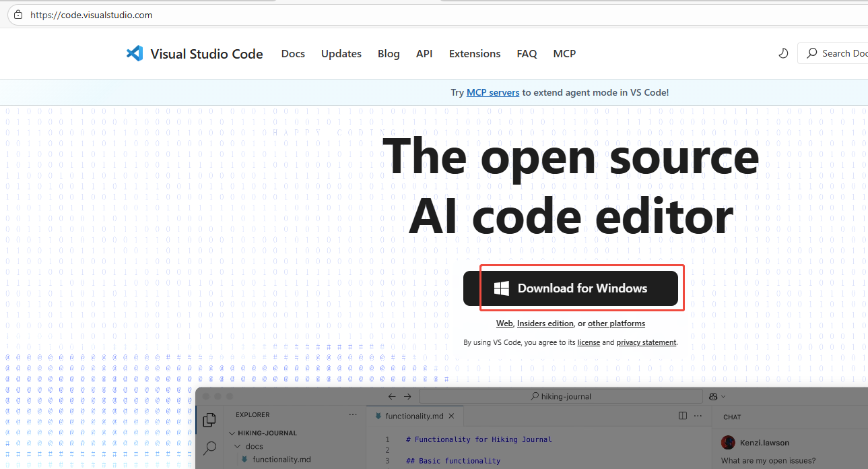Image resolution: width=868 pixels, height=469 pixels.
Task: Click the '## Basic functionality' code line
Action: (453, 461)
